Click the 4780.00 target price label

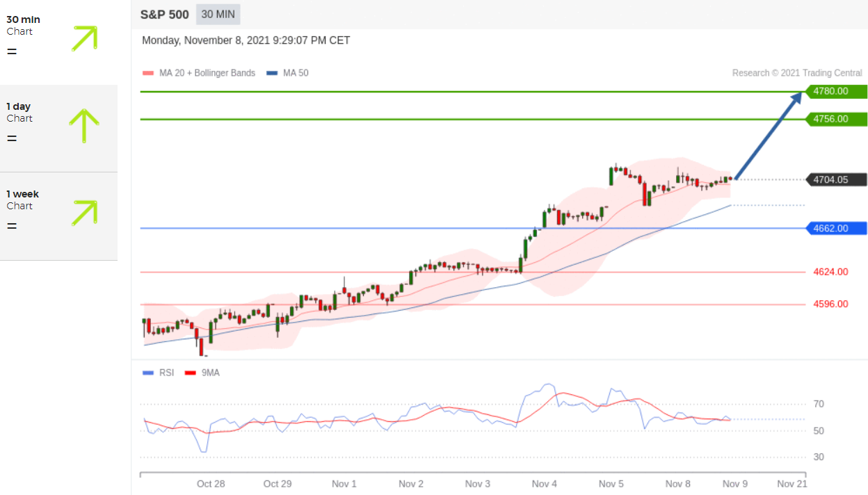(x=836, y=91)
